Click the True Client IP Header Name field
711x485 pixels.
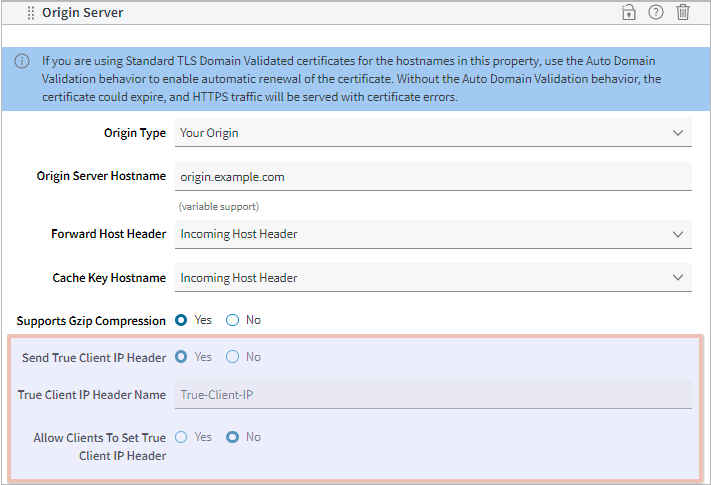tap(433, 395)
